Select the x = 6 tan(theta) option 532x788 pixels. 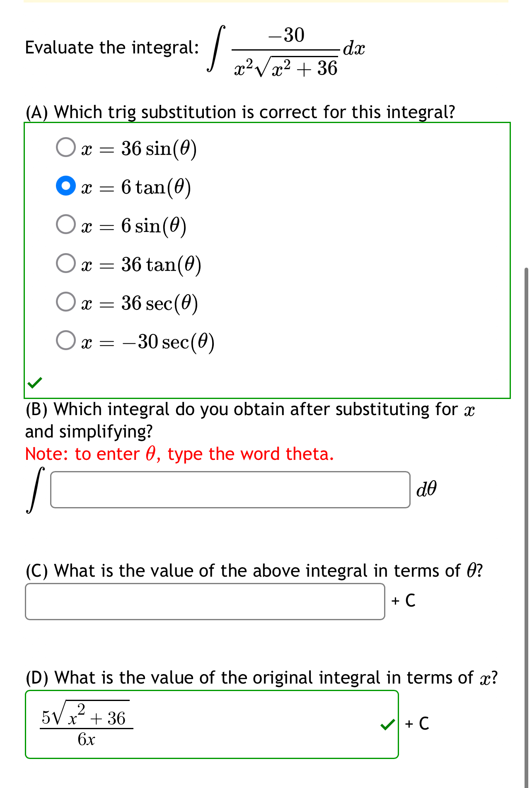click(x=66, y=186)
